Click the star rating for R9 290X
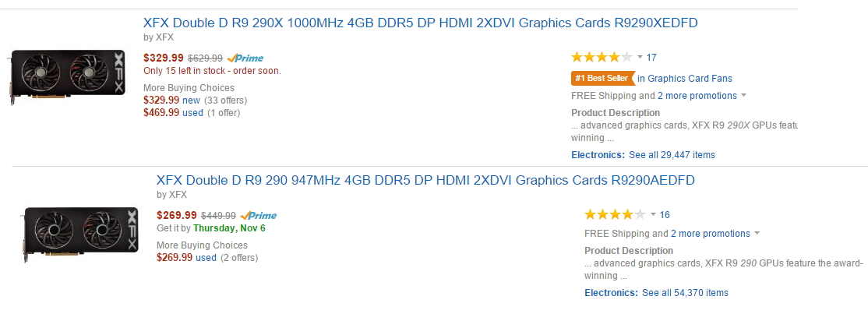The height and width of the screenshot is (328, 868). coord(602,57)
